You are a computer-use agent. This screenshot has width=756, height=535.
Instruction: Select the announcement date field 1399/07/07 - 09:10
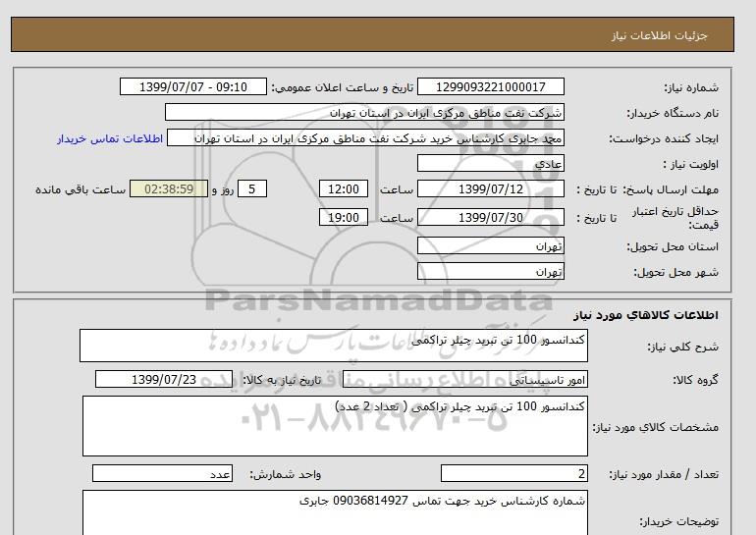(x=192, y=86)
